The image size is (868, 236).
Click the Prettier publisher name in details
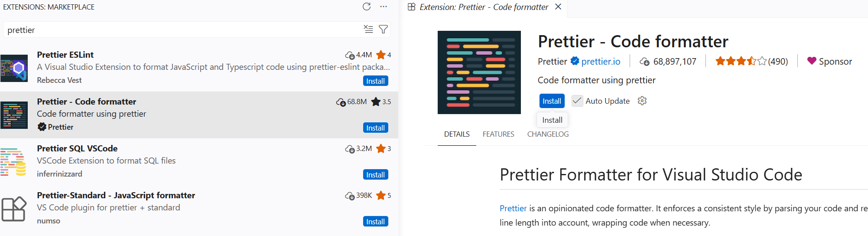(552, 62)
